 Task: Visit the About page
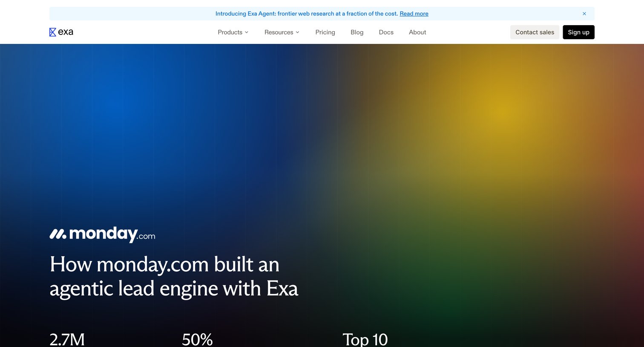tap(417, 32)
